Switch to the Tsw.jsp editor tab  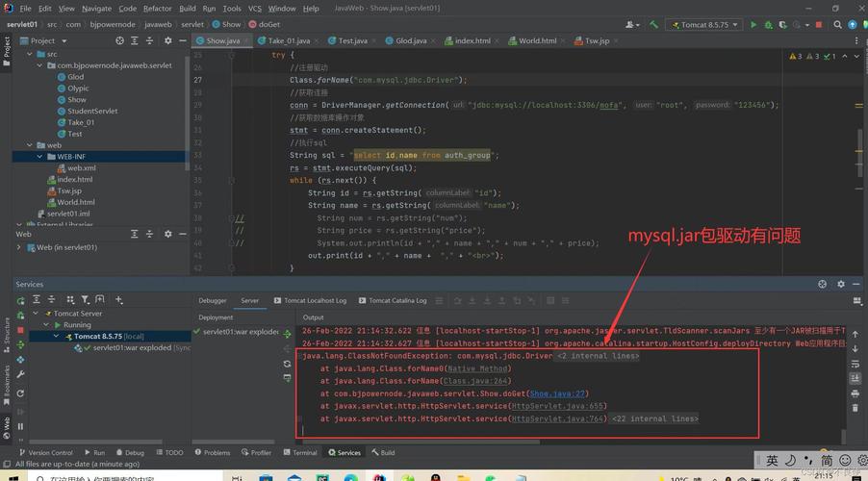[x=597, y=41]
